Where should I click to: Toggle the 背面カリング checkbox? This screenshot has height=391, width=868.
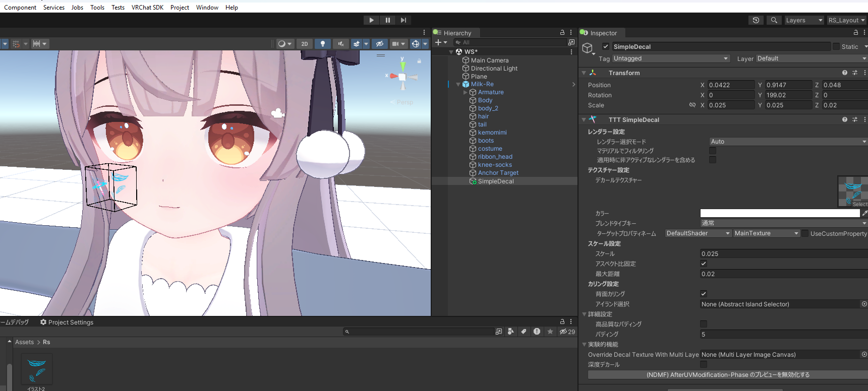coord(704,294)
